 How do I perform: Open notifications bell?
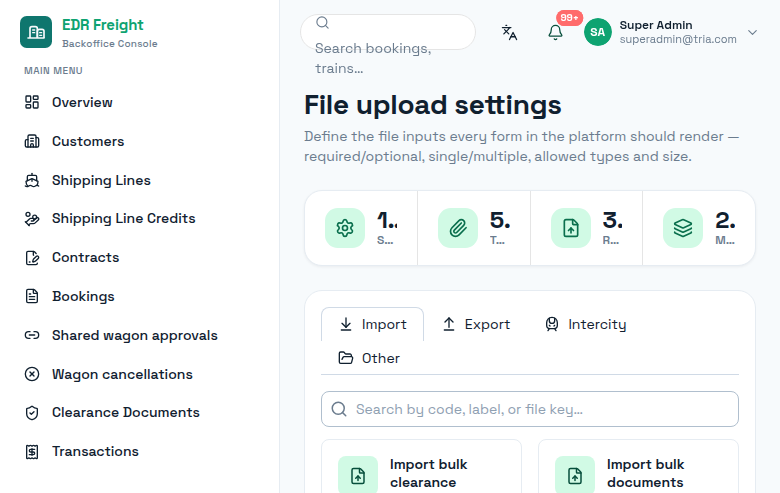click(555, 32)
